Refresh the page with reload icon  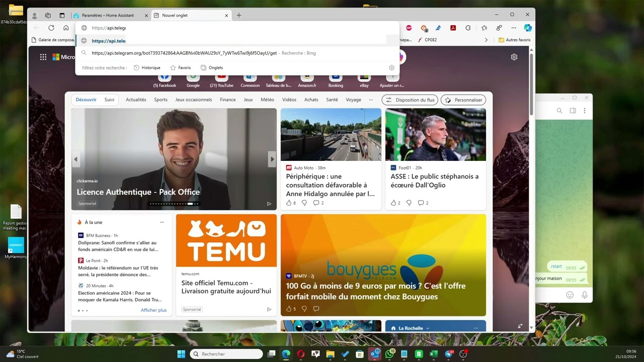pyautogui.click(x=51, y=28)
